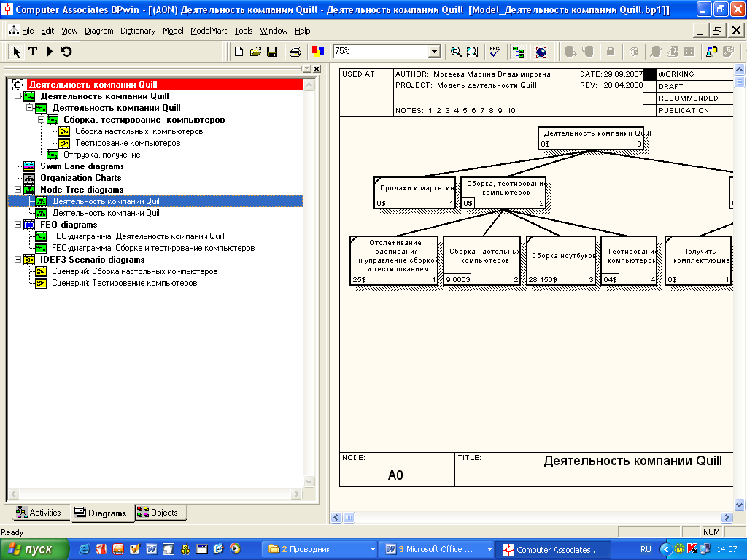Click the black triangle diagram tool
The width and height of the screenshot is (747, 560).
[50, 52]
